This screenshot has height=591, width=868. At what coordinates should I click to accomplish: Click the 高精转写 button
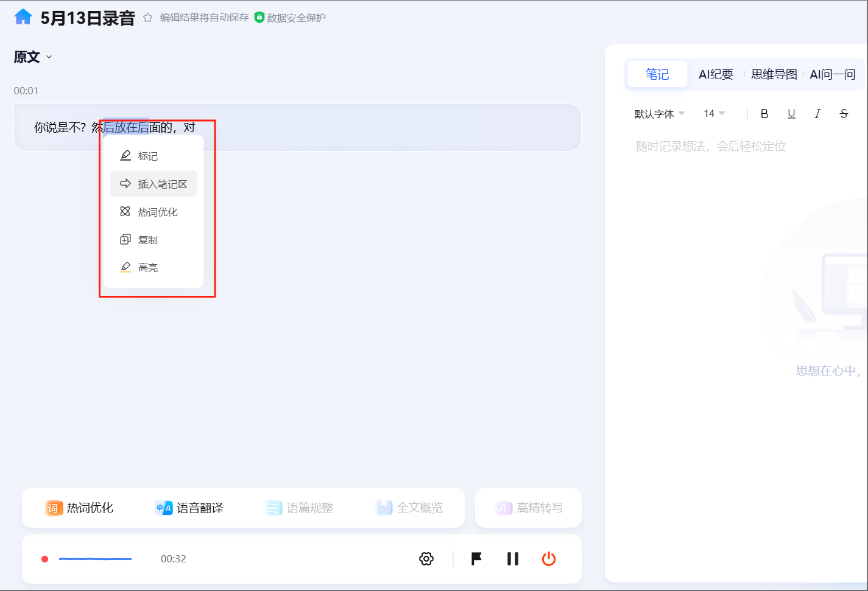click(529, 508)
